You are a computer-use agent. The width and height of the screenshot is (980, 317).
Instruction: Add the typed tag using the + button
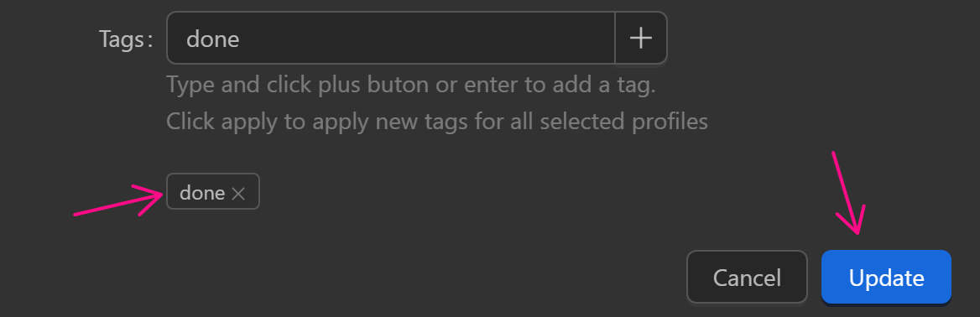[641, 38]
